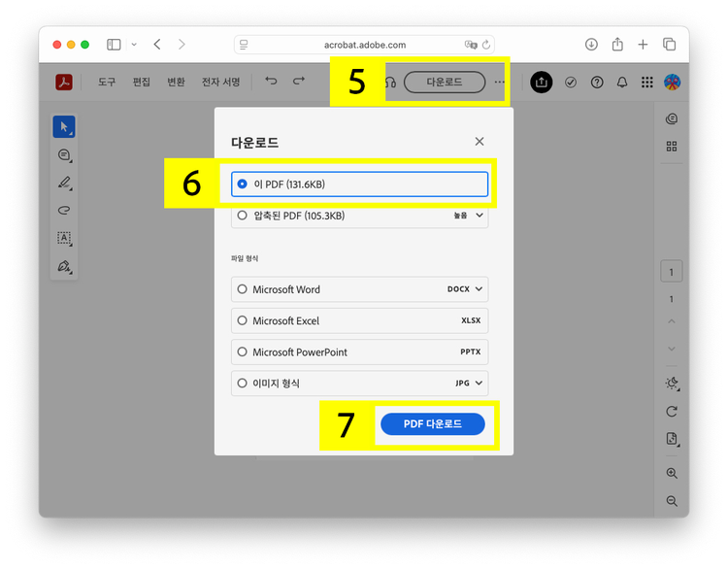
Task: Choose Microsoft Excel format
Action: 360,320
